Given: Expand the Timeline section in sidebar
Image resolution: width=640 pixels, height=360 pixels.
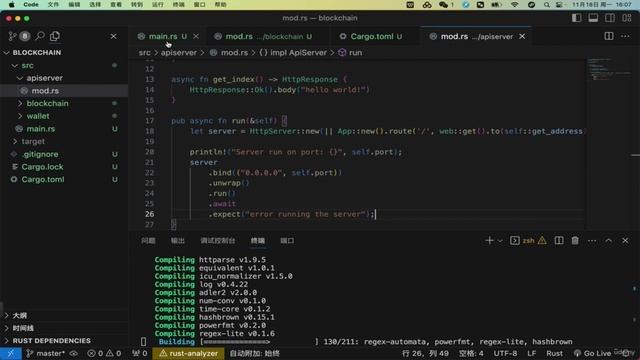Looking at the screenshot, I should [64, 328].
